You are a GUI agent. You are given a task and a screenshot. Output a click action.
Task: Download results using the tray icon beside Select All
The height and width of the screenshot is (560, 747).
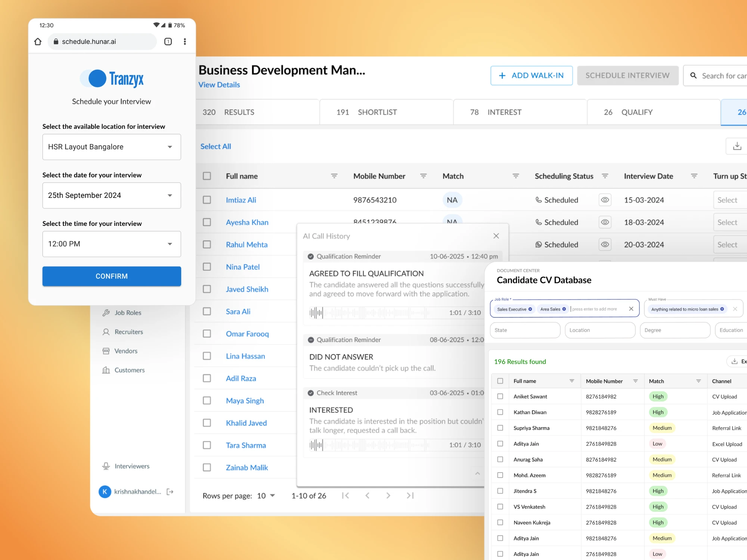tap(737, 146)
